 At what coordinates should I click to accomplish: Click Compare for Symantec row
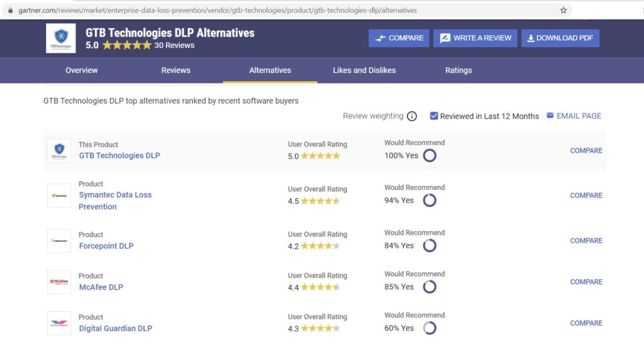pyautogui.click(x=586, y=196)
